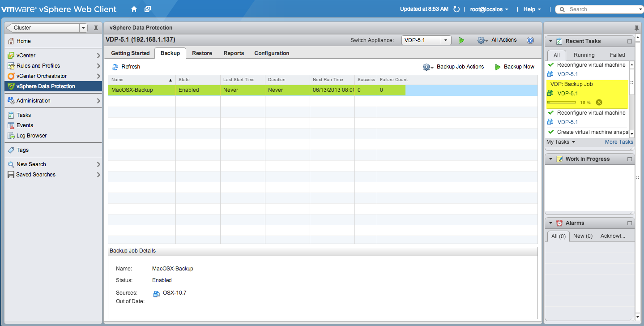Select the MacOSX-Backup job row name
The image size is (644, 326).
[x=132, y=90]
